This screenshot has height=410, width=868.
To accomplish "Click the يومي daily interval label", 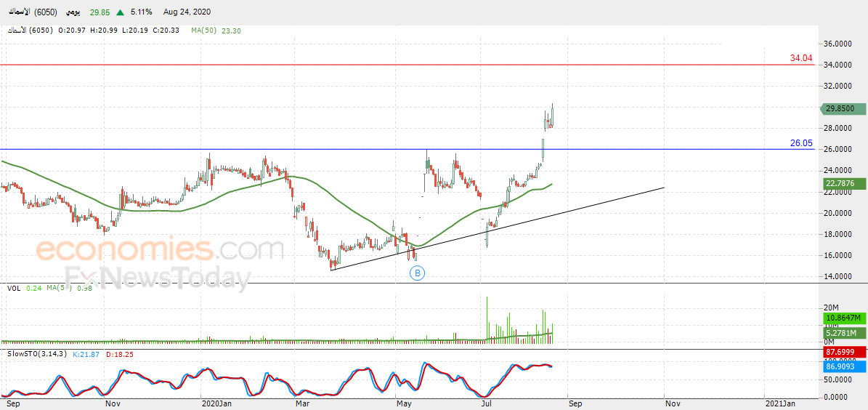I will (x=74, y=12).
